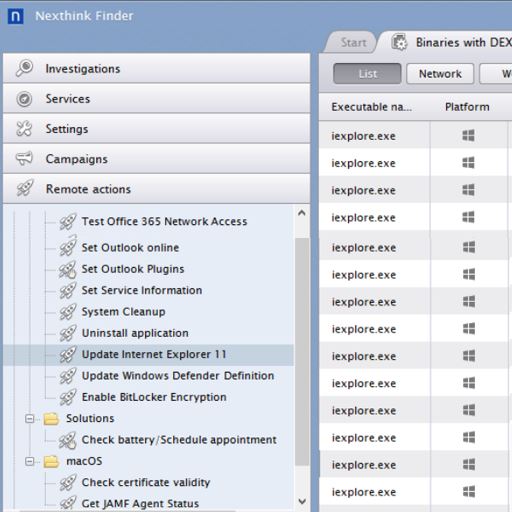Click the last iexplore.exe row name
This screenshot has width=512, height=512.
point(364,492)
